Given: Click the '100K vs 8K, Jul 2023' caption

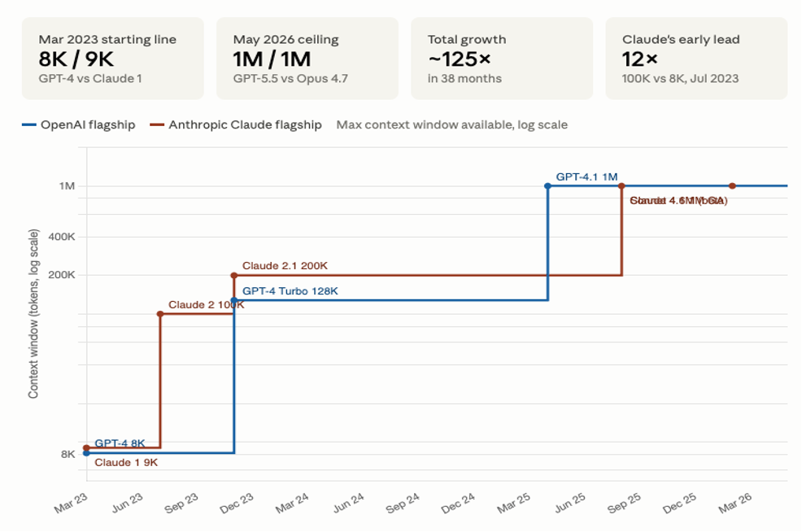Looking at the screenshot, I should [x=680, y=78].
